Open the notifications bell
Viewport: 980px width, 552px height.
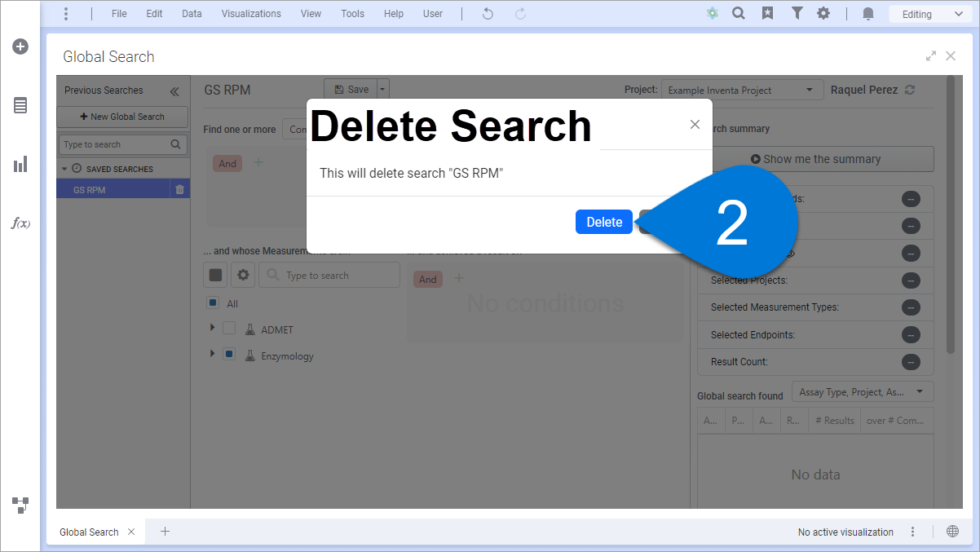[867, 14]
